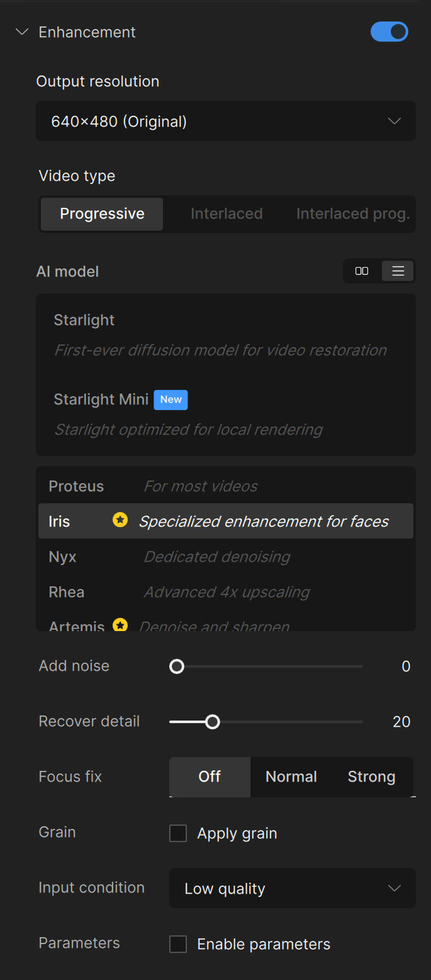This screenshot has width=431, height=980.
Task: Toggle the Enhancement switch off
Action: point(389,31)
